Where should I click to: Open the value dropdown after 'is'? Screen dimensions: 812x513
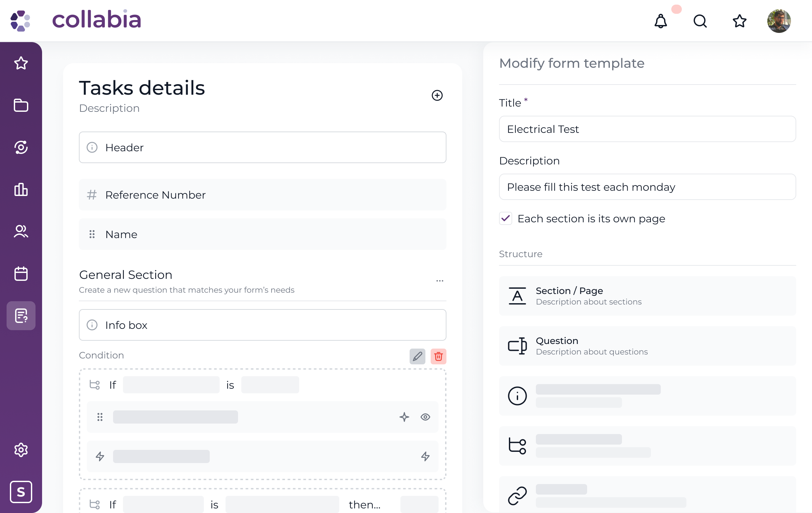click(270, 385)
